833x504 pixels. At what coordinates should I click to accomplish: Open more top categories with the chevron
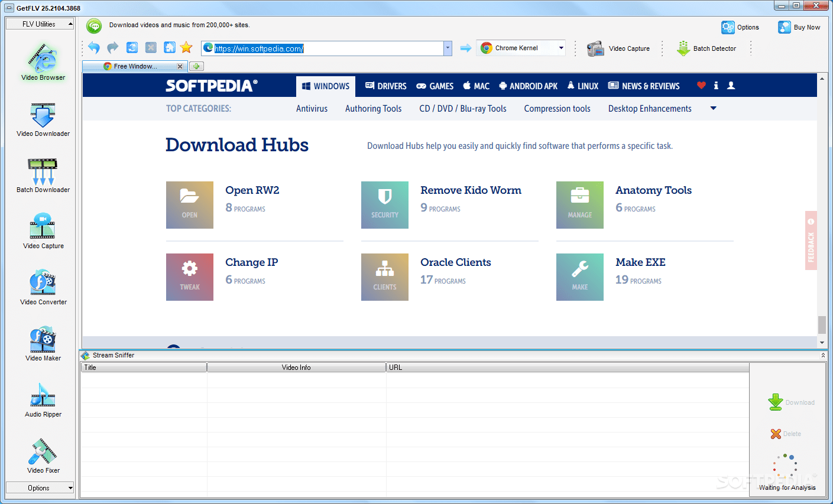pyautogui.click(x=713, y=108)
